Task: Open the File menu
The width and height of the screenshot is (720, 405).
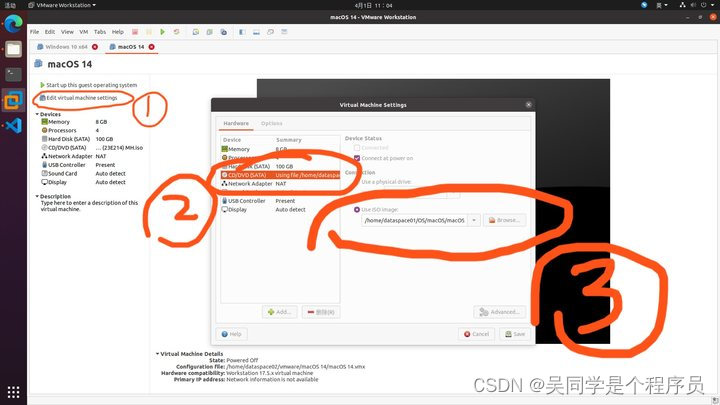Action: (34, 32)
